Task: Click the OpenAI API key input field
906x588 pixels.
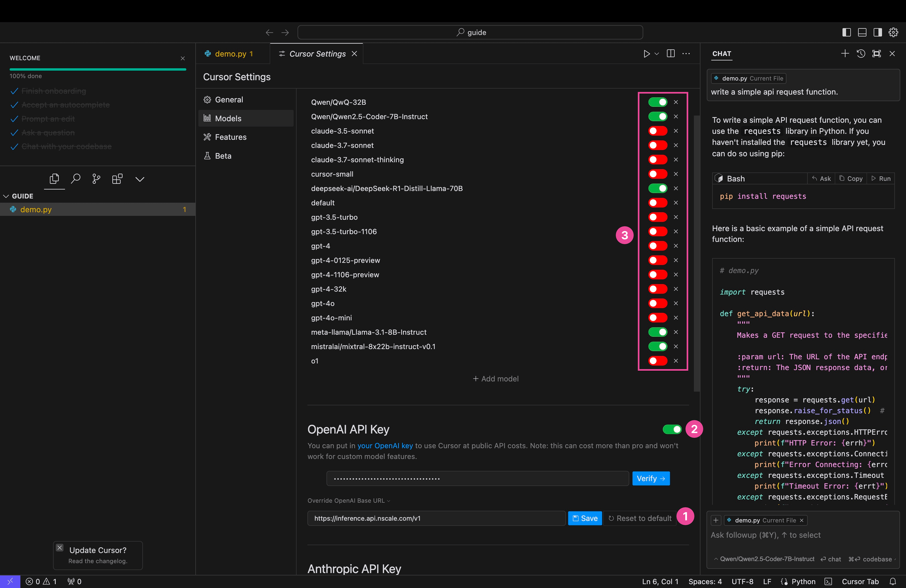Action: [x=477, y=478]
